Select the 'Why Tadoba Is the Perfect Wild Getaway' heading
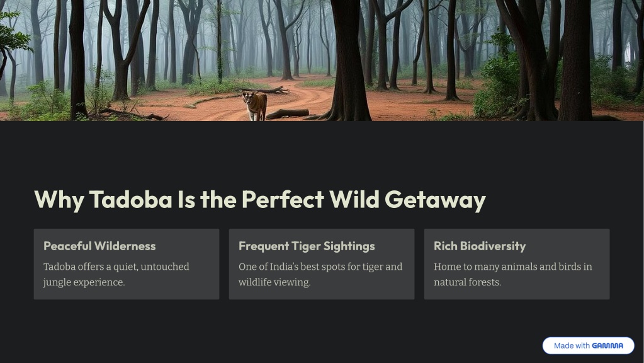This screenshot has width=644, height=363. [x=260, y=200]
